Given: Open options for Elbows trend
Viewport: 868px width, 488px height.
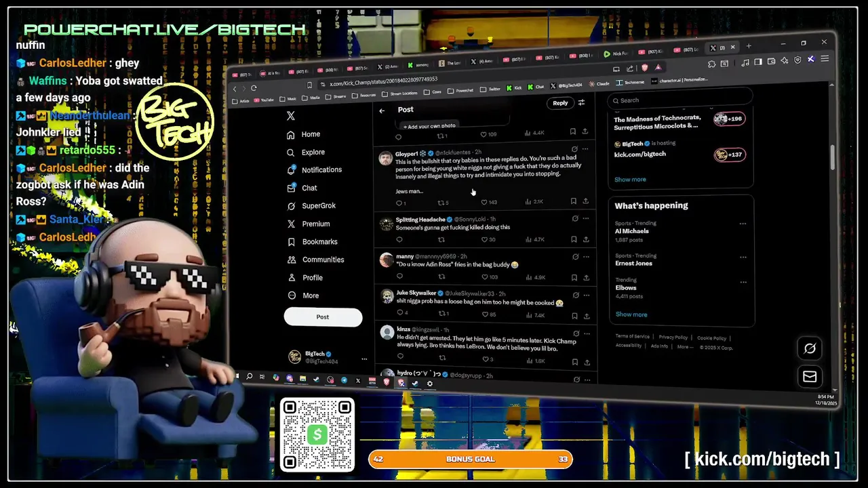Looking at the screenshot, I should pyautogui.click(x=743, y=281).
